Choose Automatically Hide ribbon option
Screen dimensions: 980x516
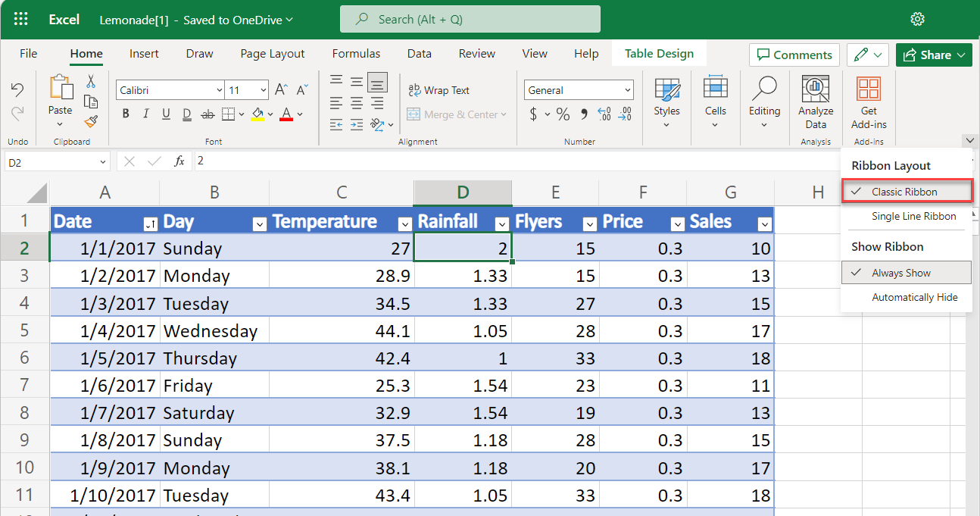pos(907,297)
